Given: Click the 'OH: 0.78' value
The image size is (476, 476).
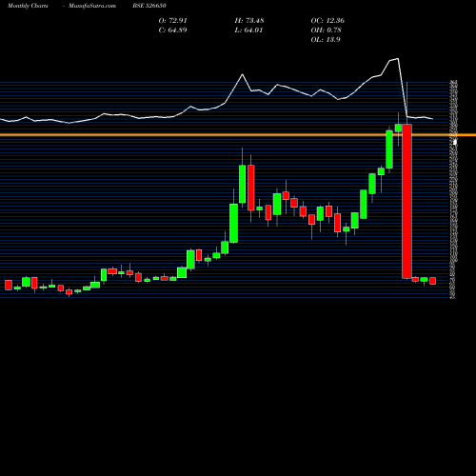Looking at the screenshot, I should coord(326,30).
